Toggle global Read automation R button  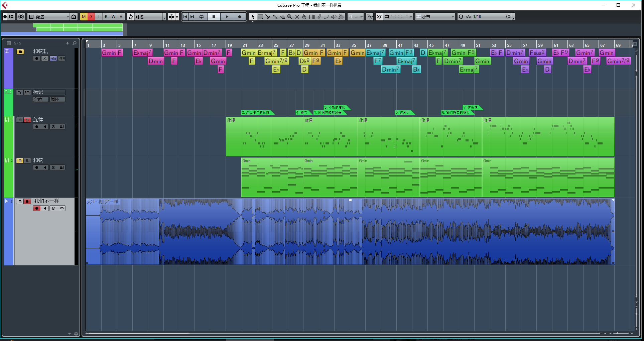point(106,16)
